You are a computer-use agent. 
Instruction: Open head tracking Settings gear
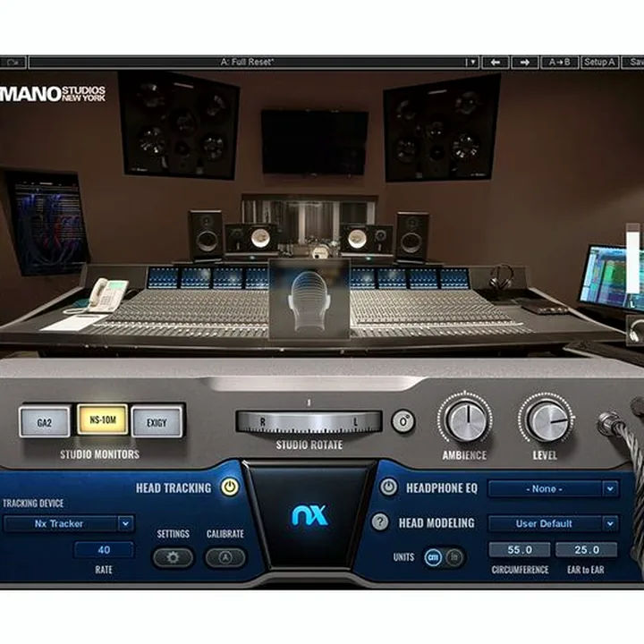(173, 557)
